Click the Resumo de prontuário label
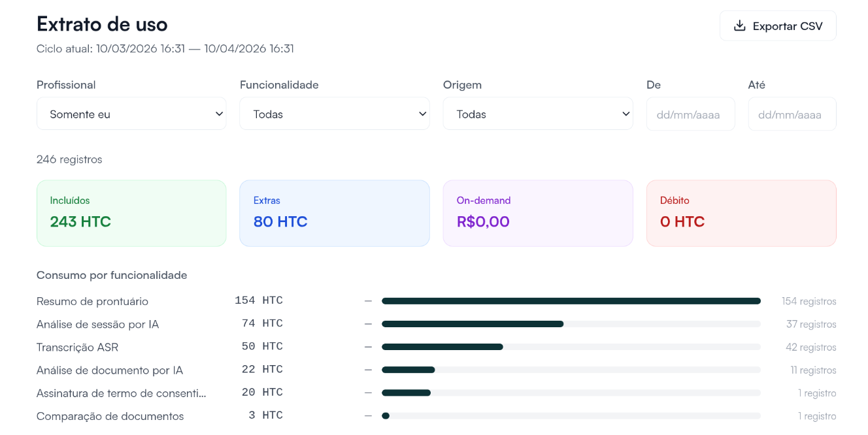The height and width of the screenshot is (435, 868). [x=92, y=301]
